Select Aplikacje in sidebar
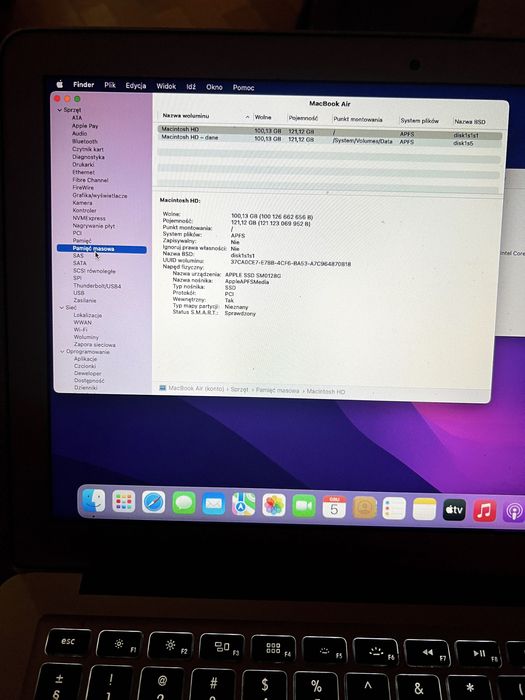The height and width of the screenshot is (700, 525). click(x=85, y=359)
